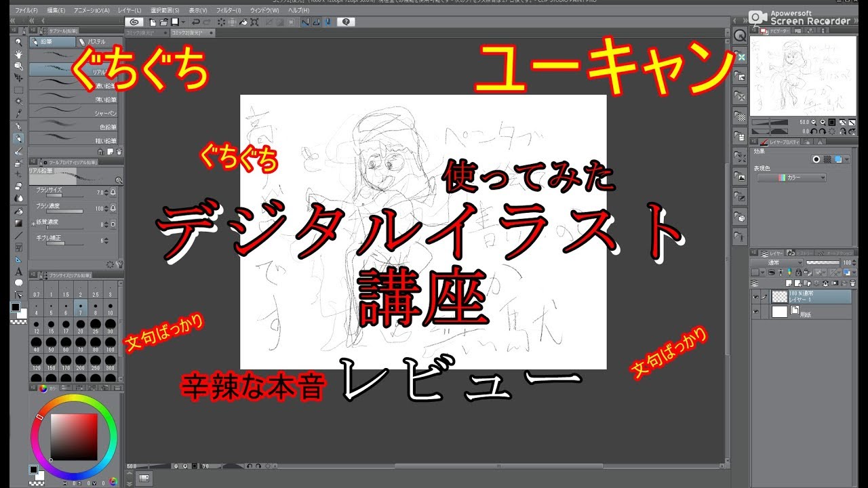This screenshot has height=488, width=868.
Task: Click the Save icon in the command bar
Action: coord(174,22)
